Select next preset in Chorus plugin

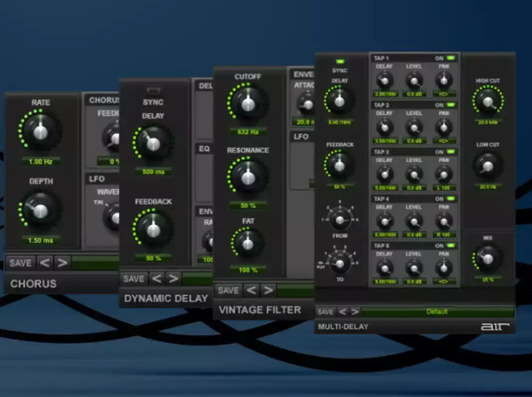[x=61, y=262]
